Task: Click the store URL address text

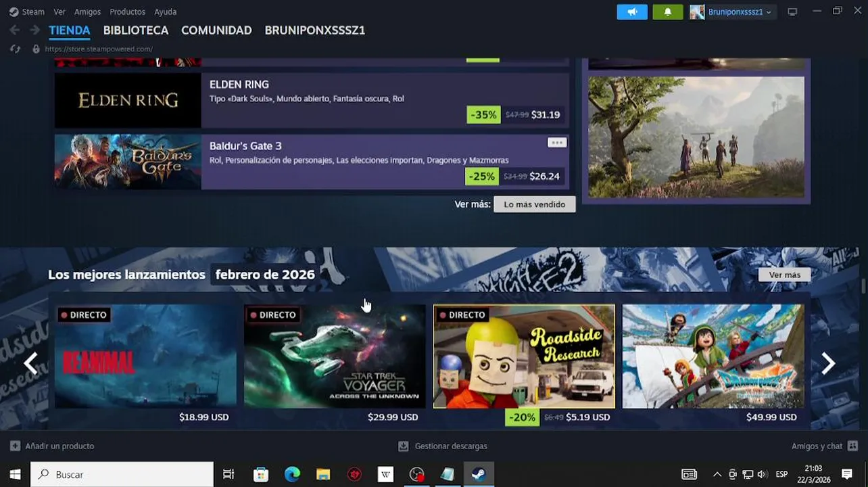Action: coord(99,49)
